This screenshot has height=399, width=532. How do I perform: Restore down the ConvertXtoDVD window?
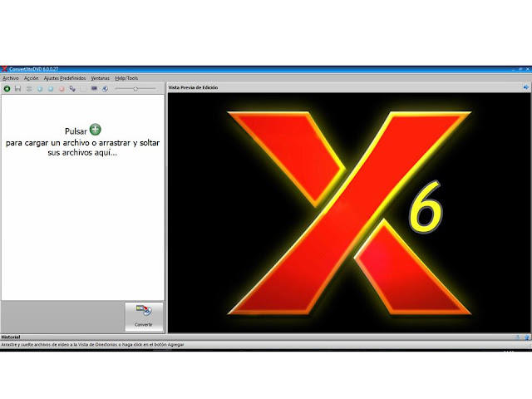[520, 69]
